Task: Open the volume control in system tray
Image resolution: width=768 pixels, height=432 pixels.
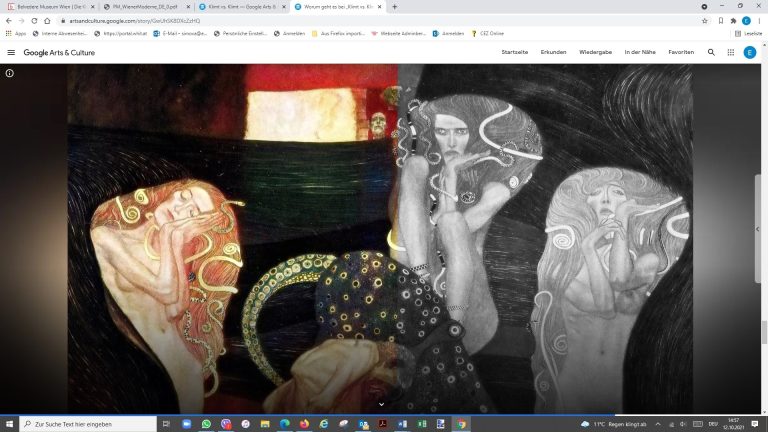Action: coord(683,424)
